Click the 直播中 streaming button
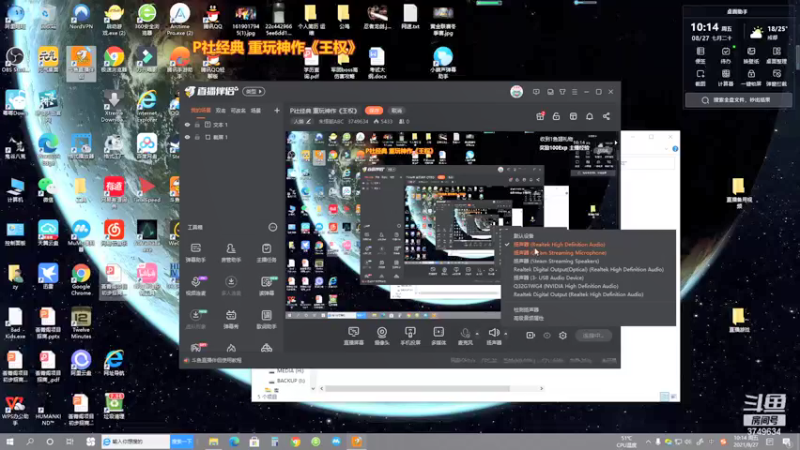The image size is (800, 450). click(593, 335)
